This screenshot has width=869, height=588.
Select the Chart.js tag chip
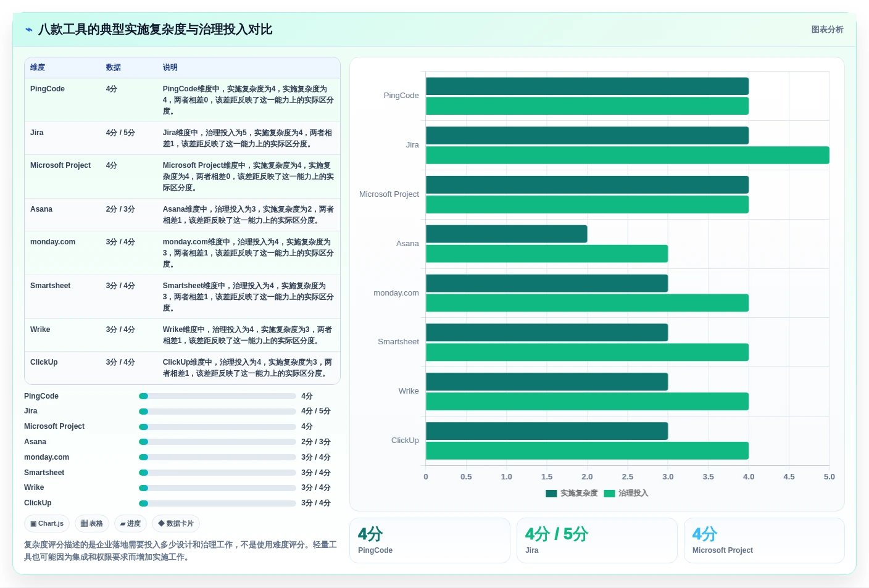47,523
